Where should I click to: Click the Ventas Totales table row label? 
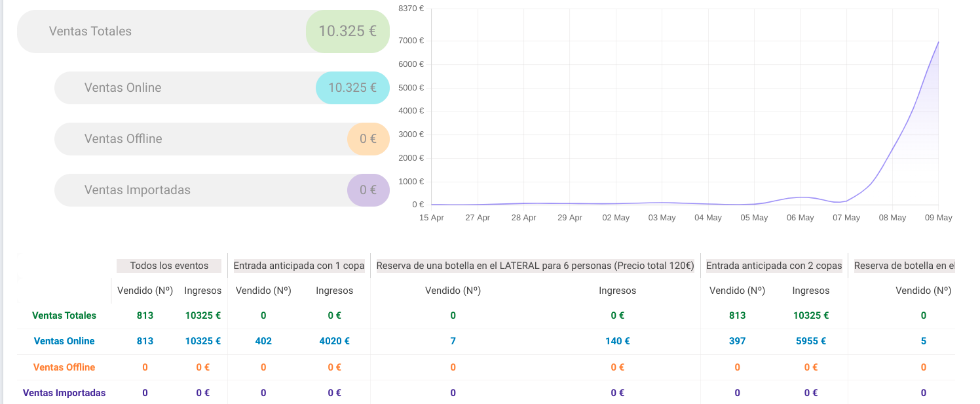coord(64,315)
